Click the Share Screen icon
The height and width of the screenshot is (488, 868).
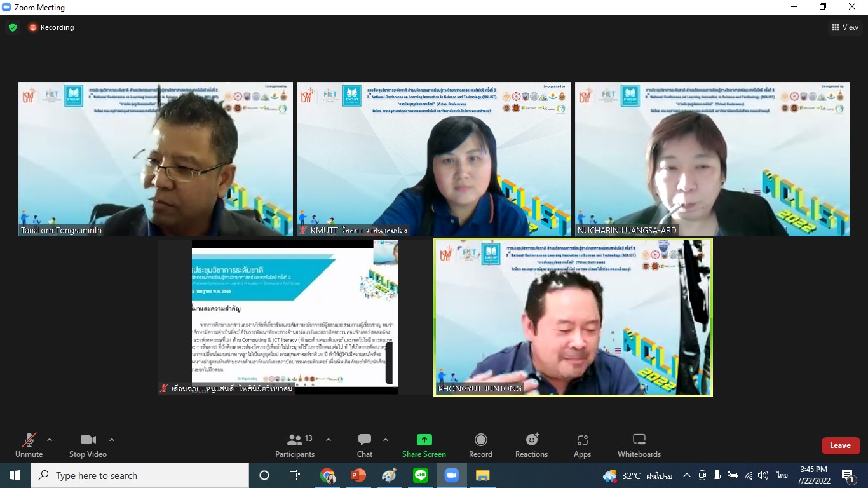(424, 440)
